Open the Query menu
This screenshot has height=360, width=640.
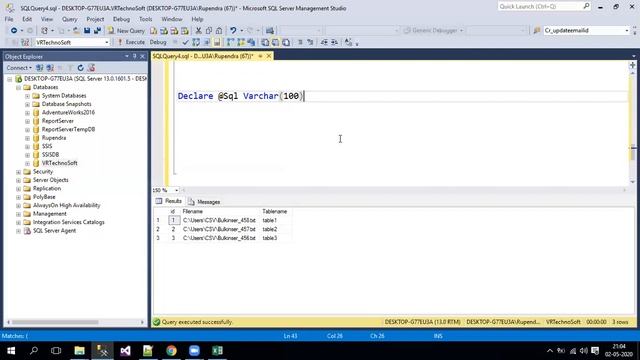69,19
